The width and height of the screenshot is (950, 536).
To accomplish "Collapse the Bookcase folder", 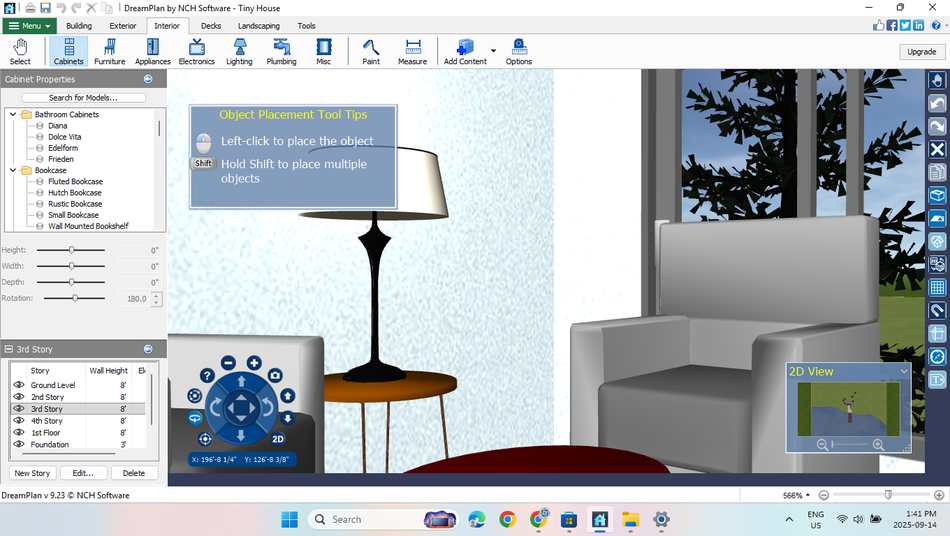I will [13, 170].
